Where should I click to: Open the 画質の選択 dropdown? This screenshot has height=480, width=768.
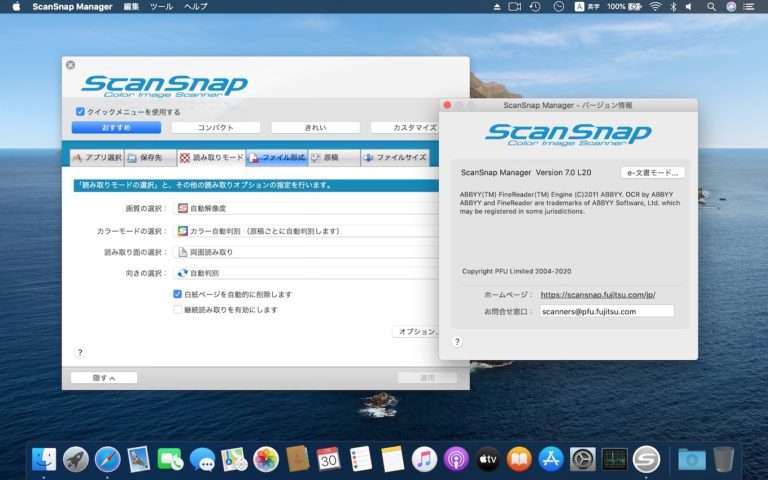pyautogui.click(x=305, y=208)
